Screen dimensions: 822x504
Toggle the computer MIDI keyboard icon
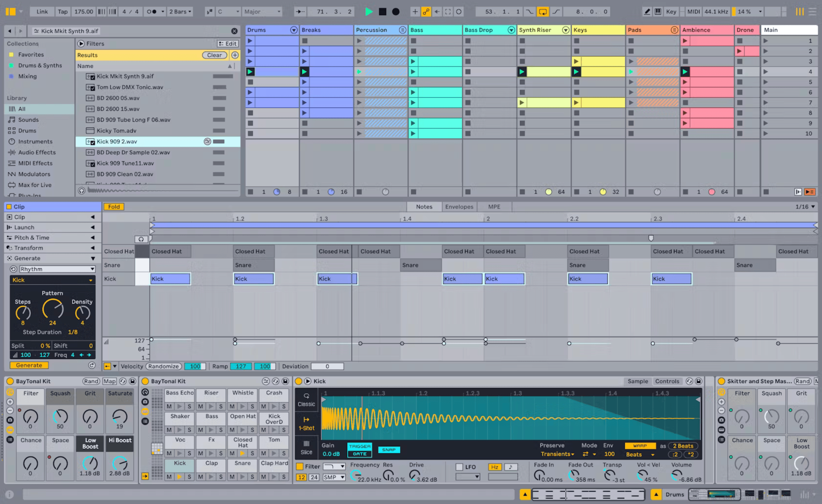(658, 11)
